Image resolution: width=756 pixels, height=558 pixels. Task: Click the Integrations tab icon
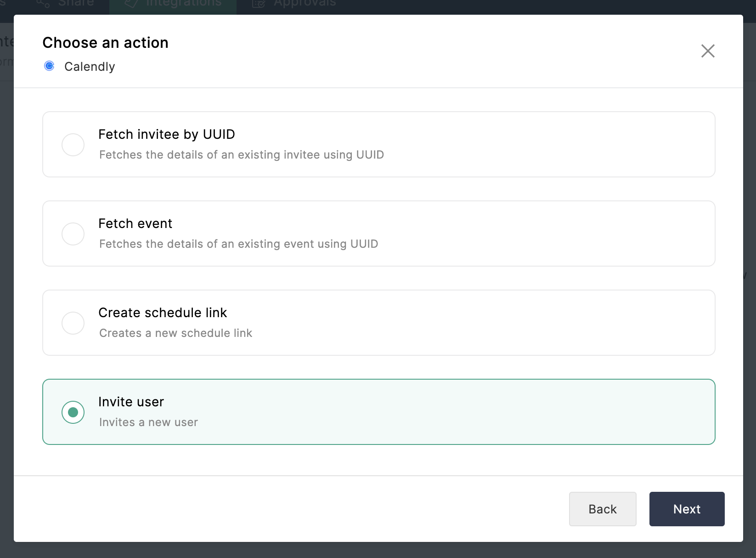(x=131, y=4)
